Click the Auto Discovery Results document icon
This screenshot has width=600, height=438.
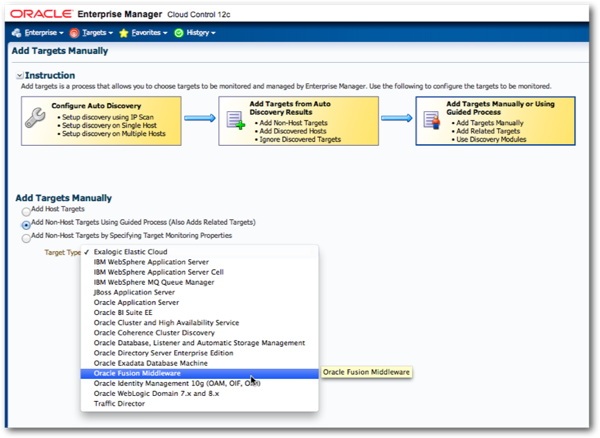tap(235, 120)
